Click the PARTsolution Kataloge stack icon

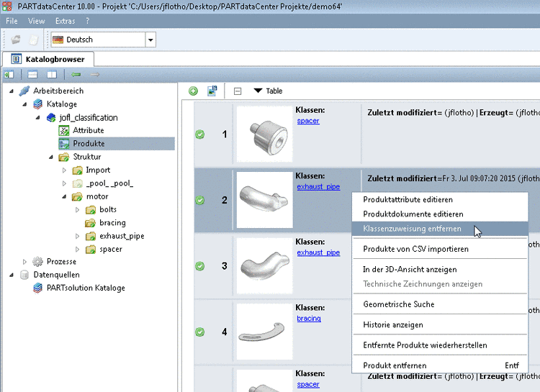pos(38,288)
